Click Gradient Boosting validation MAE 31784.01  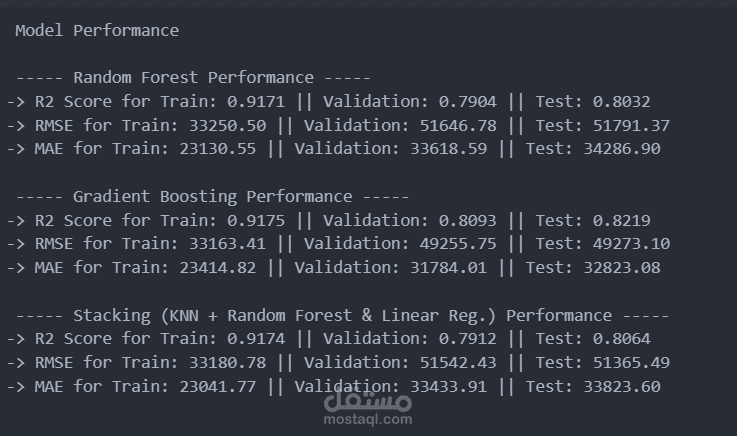click(x=448, y=268)
